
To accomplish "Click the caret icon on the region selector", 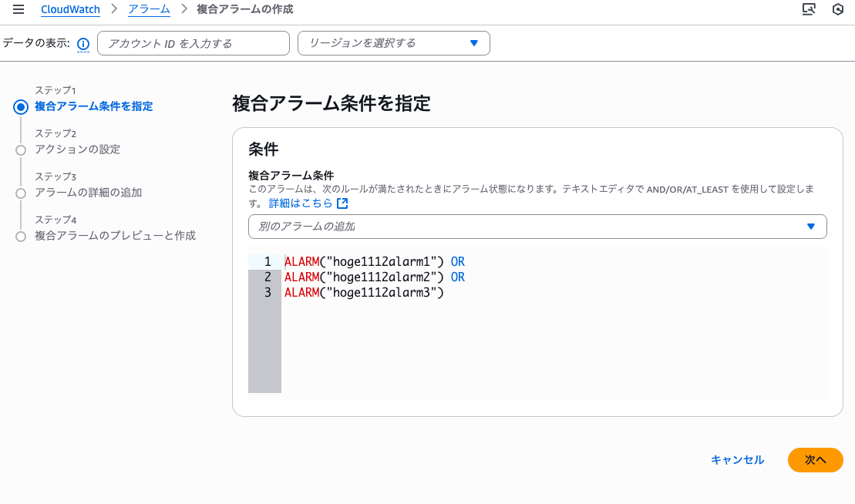I will pyautogui.click(x=476, y=42).
